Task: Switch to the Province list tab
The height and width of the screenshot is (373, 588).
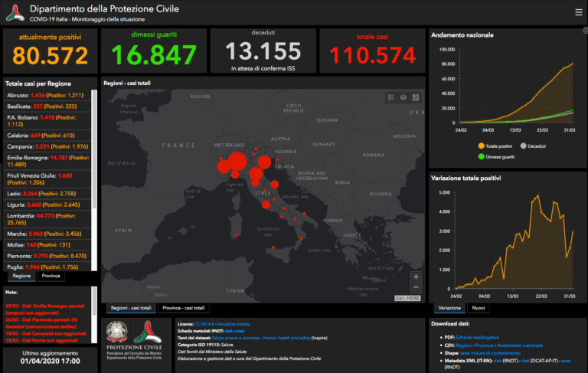Action: point(51,276)
